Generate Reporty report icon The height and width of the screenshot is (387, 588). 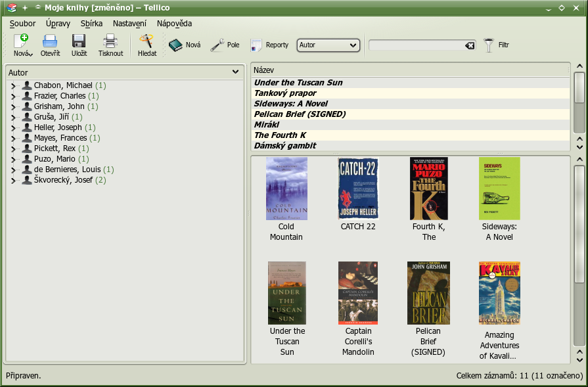point(256,45)
